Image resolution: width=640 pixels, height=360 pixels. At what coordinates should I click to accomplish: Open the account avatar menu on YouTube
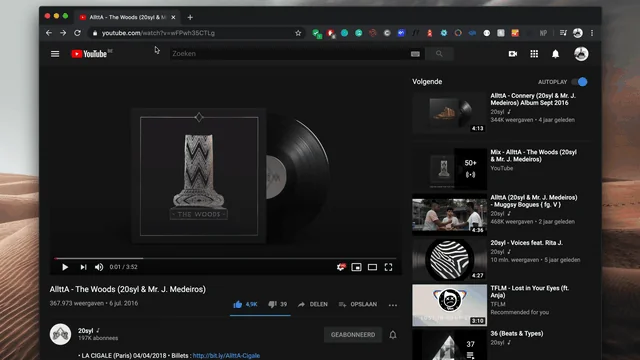[x=581, y=54]
